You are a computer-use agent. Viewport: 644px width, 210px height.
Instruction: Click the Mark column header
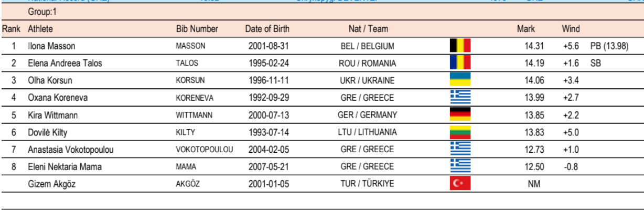[x=526, y=29]
